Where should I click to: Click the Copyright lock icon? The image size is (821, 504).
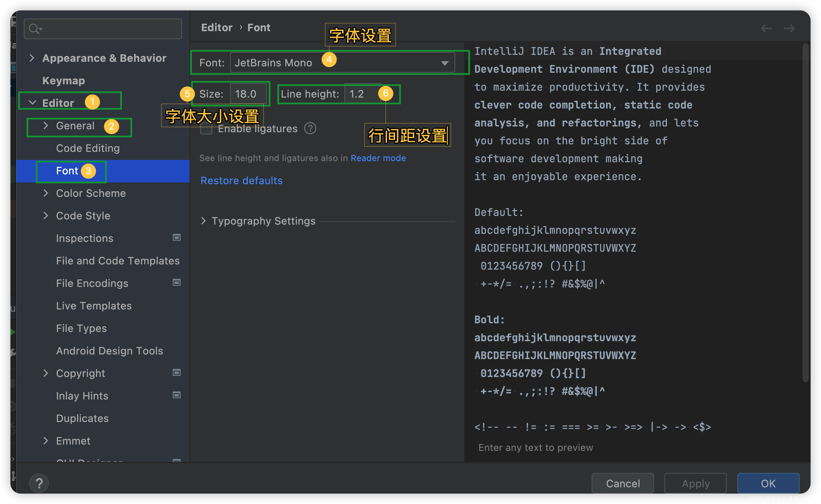[x=177, y=373]
